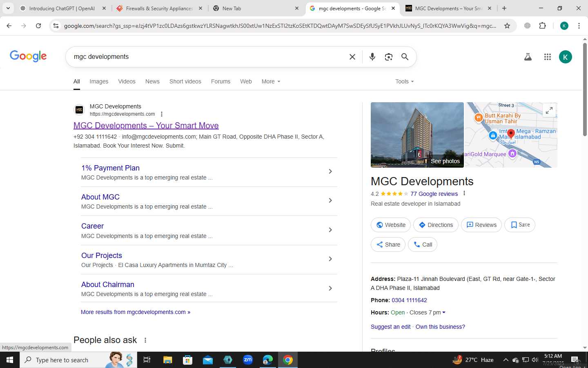Open more options next to Google reviews

(464, 193)
